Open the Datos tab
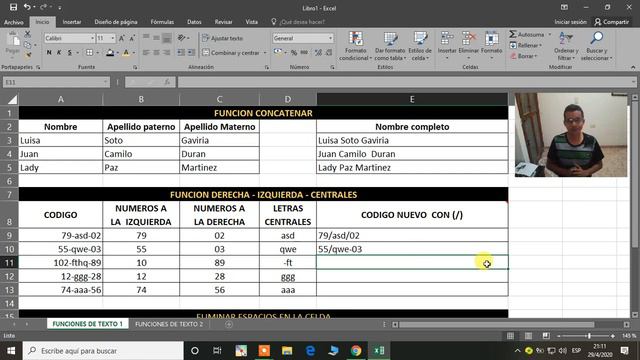Screen dimensions: 640x360 [x=194, y=22]
